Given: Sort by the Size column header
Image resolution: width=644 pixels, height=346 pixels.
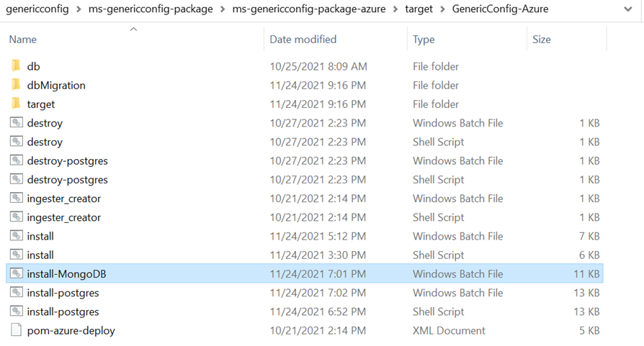Looking at the screenshot, I should tap(541, 40).
